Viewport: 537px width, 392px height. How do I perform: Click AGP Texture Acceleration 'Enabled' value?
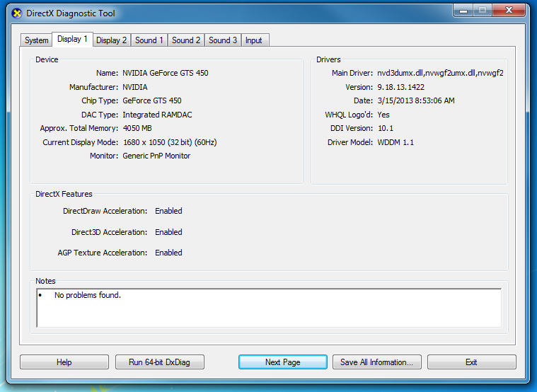click(168, 253)
